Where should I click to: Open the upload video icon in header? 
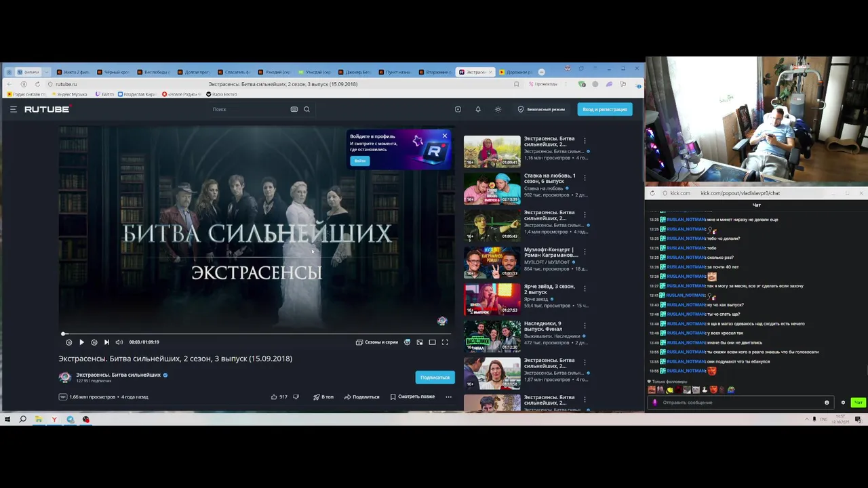[x=458, y=109]
